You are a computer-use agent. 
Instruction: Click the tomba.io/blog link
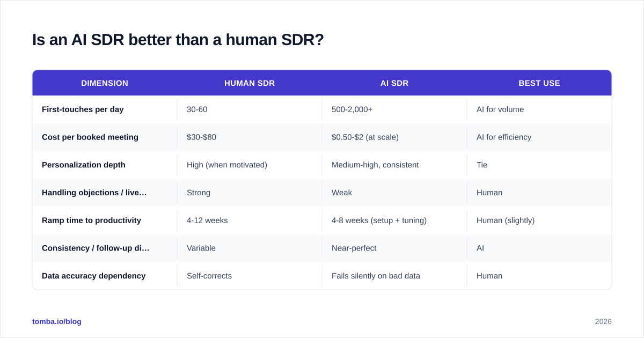click(x=57, y=321)
